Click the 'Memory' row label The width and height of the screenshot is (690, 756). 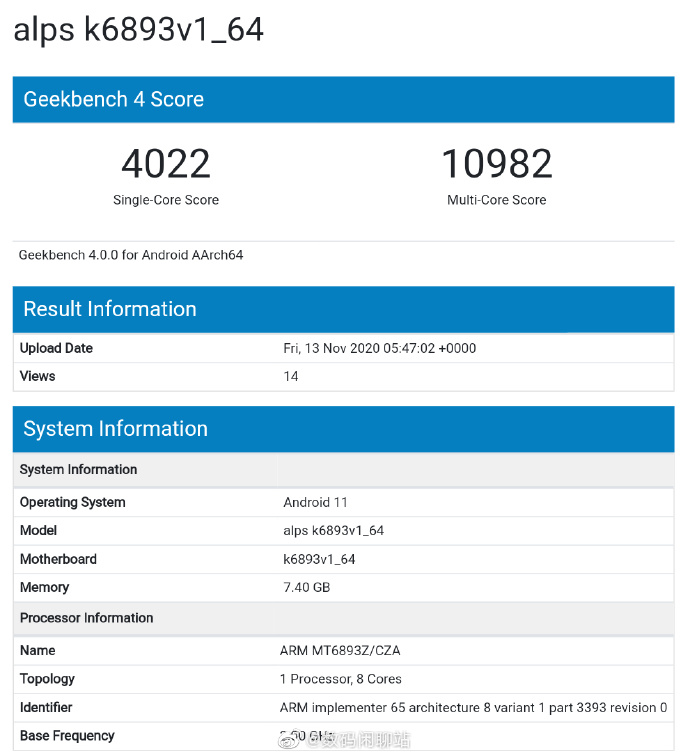[44, 587]
